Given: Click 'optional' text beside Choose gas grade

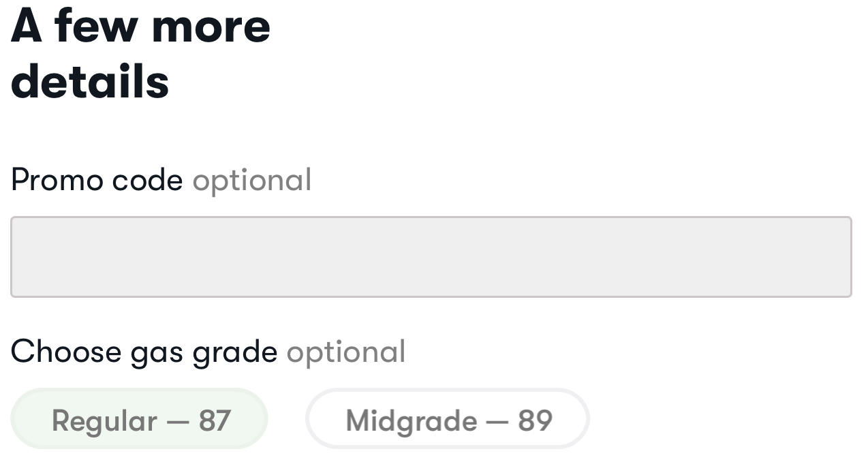Looking at the screenshot, I should point(345,352).
